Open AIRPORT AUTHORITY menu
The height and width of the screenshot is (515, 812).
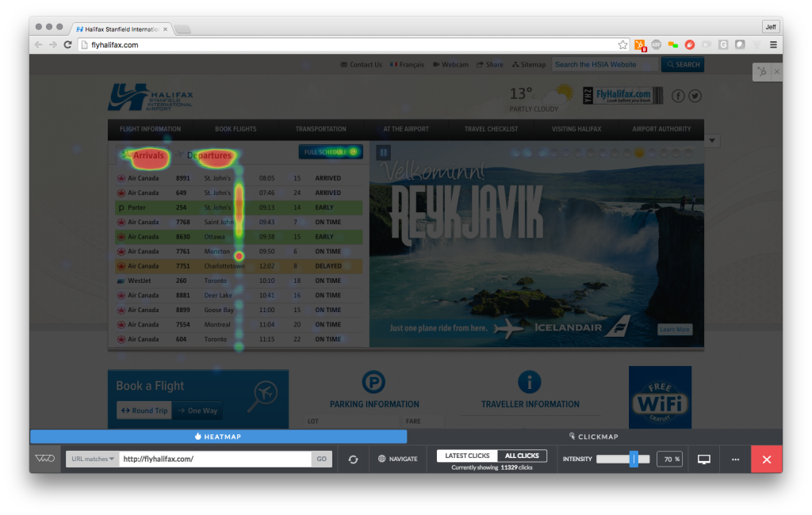coord(661,129)
